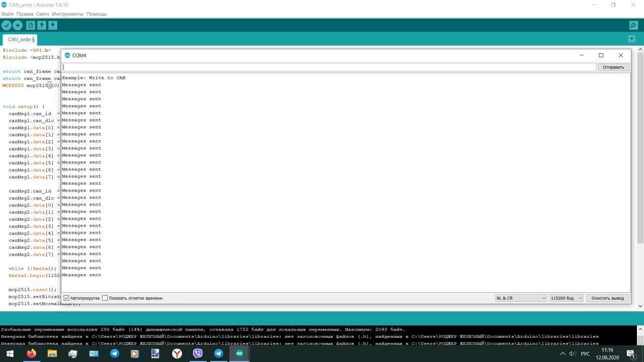Click the Arduino logo in COM4 title bar

pos(67,55)
